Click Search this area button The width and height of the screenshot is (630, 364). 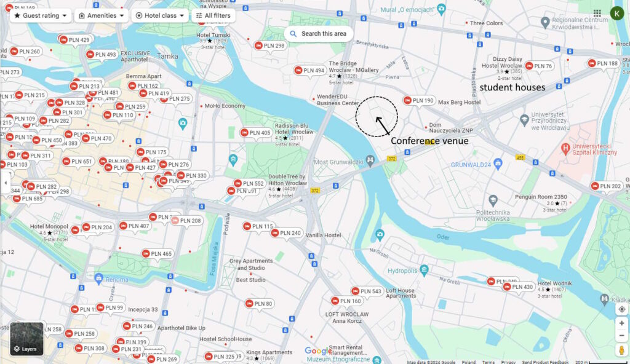[319, 34]
